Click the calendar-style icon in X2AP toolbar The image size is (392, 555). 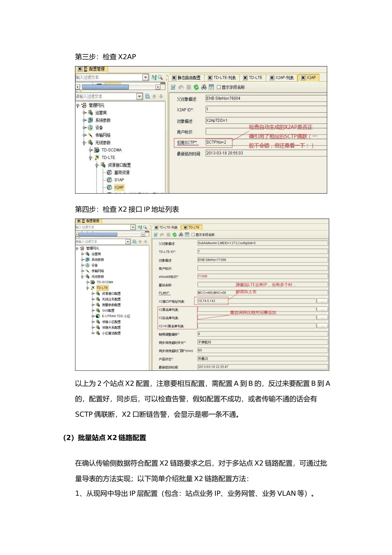click(211, 88)
